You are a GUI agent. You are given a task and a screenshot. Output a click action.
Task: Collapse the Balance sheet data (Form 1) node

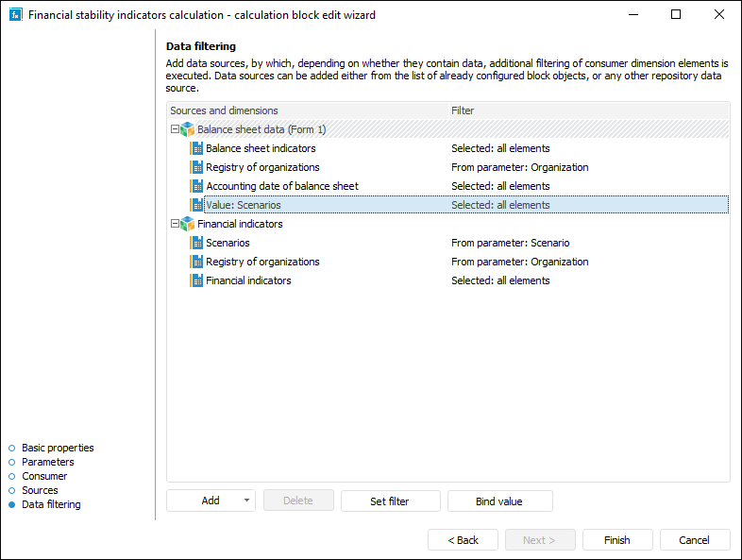175,129
